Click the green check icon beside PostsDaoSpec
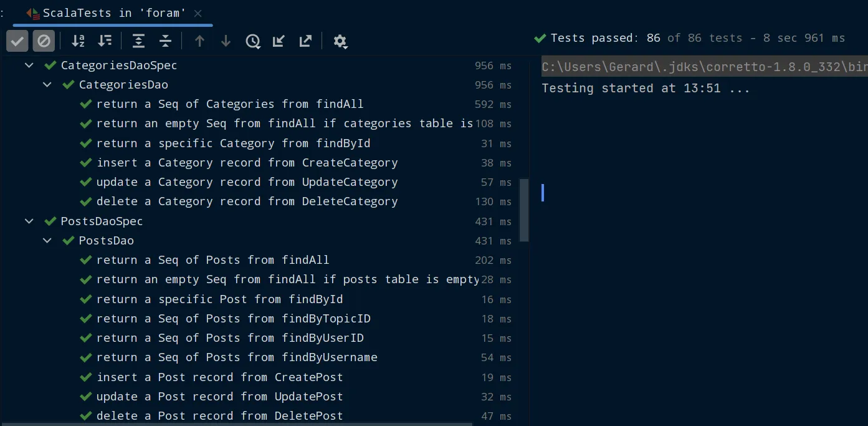 point(50,221)
